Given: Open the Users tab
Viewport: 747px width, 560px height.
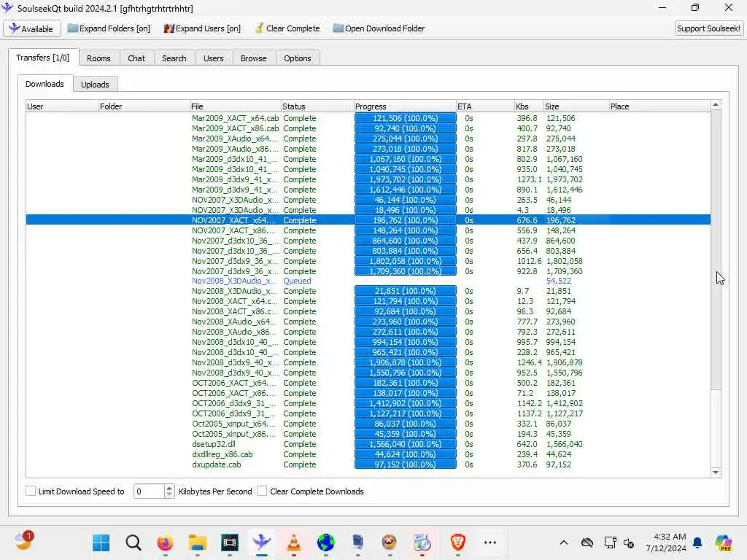Looking at the screenshot, I should pos(214,58).
